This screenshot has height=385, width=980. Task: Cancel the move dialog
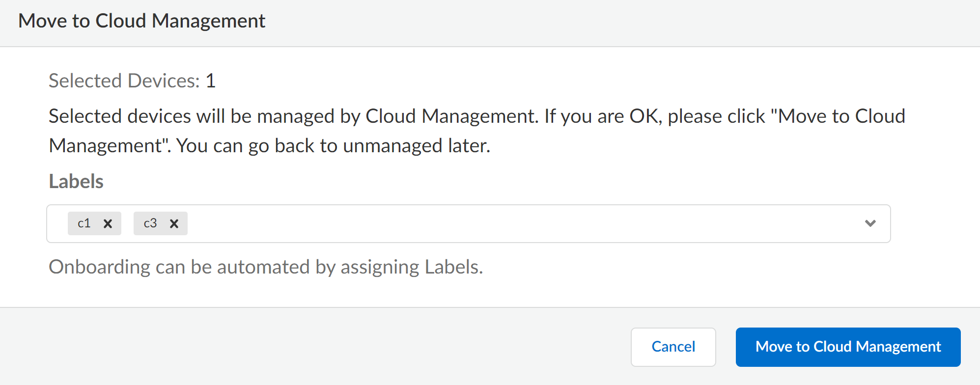click(x=673, y=347)
